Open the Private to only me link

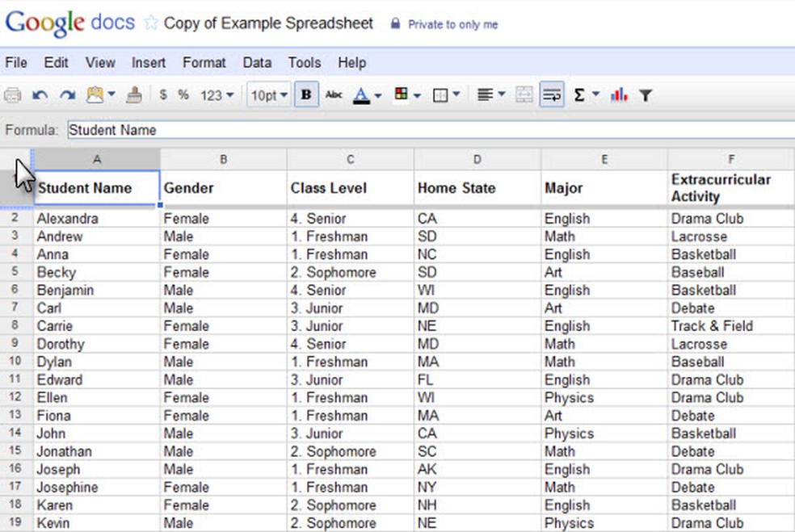coord(452,24)
